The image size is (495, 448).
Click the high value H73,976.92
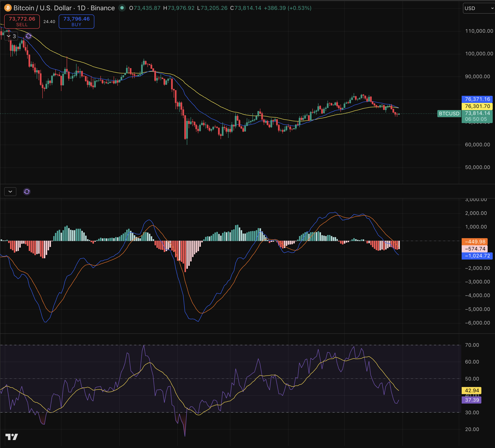(179, 8)
